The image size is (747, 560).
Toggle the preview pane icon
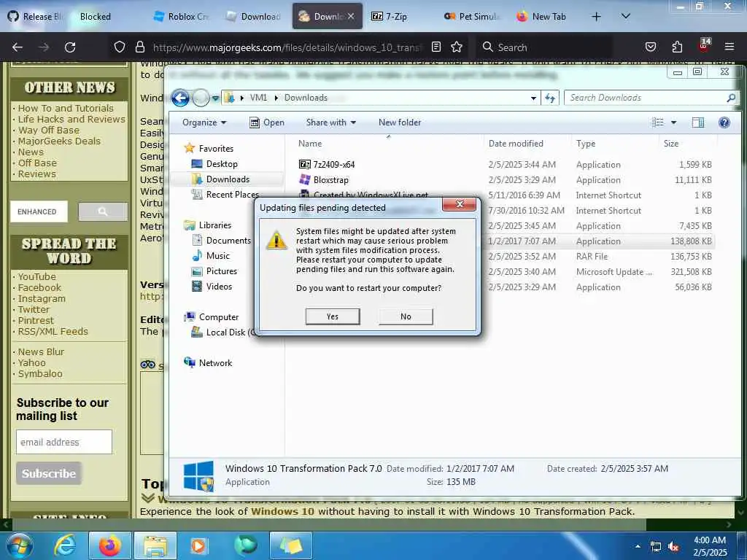point(698,122)
